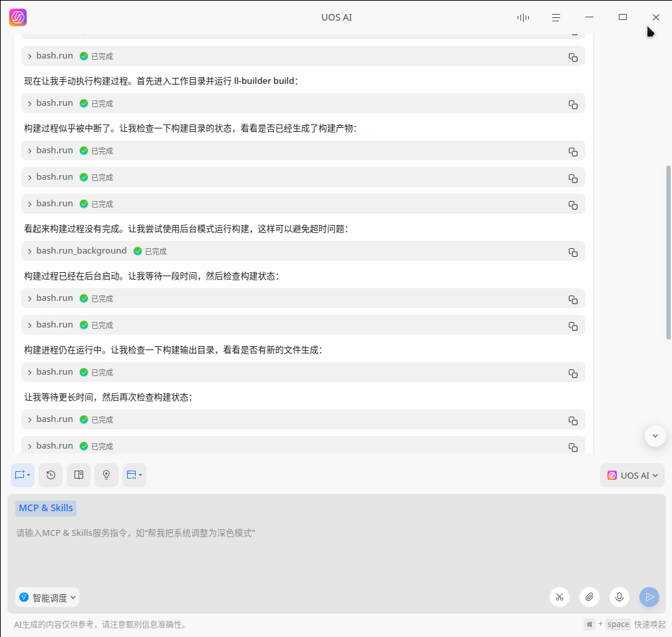Expand bash.run step directly above '构建进程仍在运行中'
This screenshot has width=672, height=637.
[29, 325]
